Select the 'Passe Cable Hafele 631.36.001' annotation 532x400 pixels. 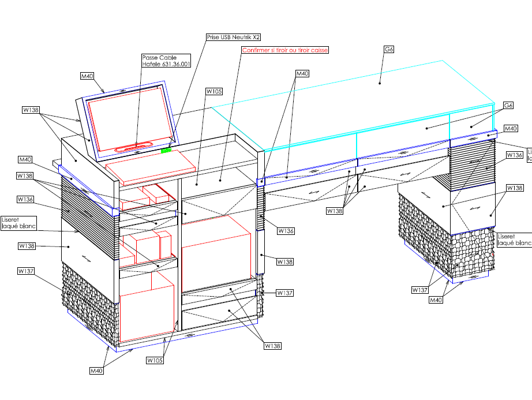click(166, 61)
